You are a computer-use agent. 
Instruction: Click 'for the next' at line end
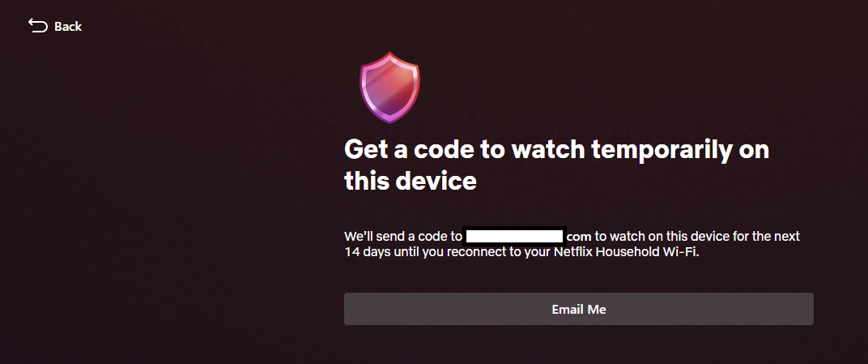pos(768,237)
